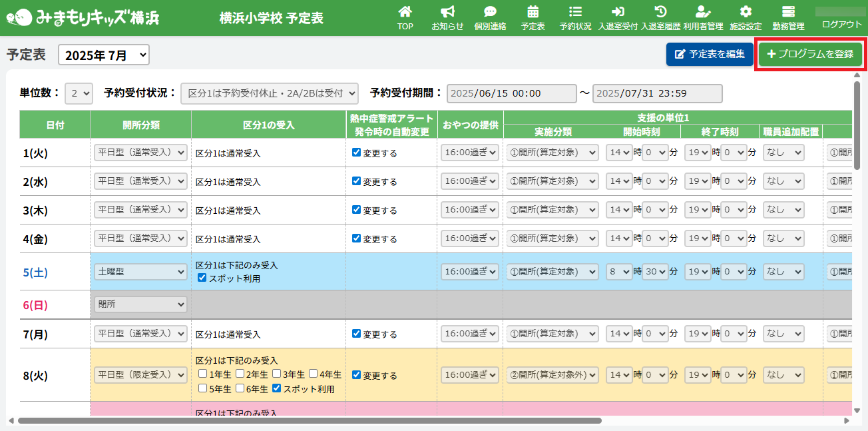
Task: Click the horizontal scrollbar at bottom
Action: [x=310, y=421]
